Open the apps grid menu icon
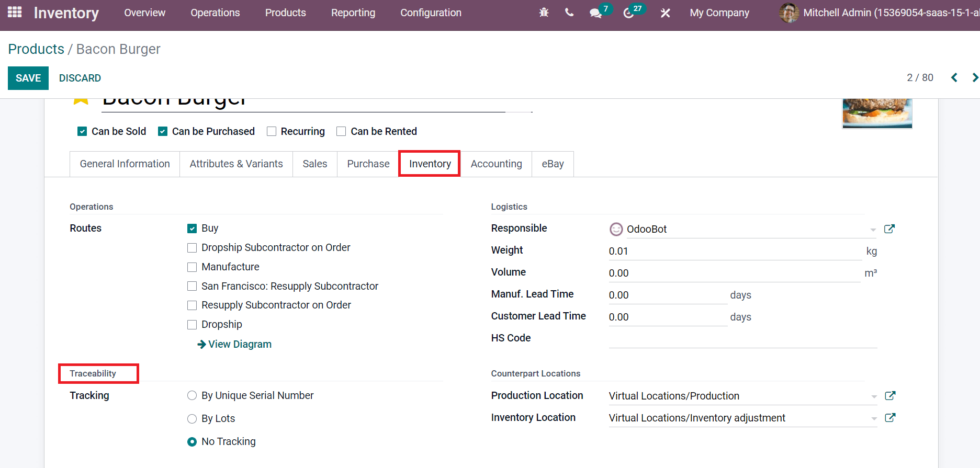The image size is (980, 468). pyautogui.click(x=15, y=12)
